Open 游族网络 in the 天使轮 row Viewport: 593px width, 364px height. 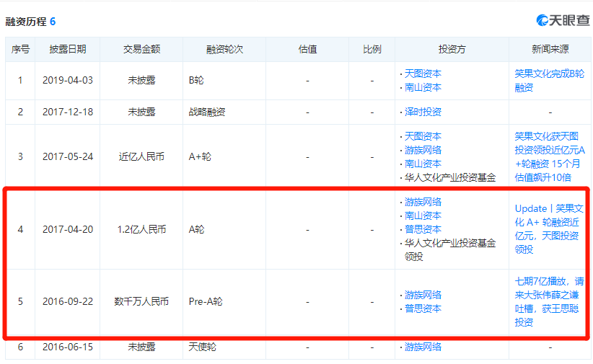tap(423, 347)
